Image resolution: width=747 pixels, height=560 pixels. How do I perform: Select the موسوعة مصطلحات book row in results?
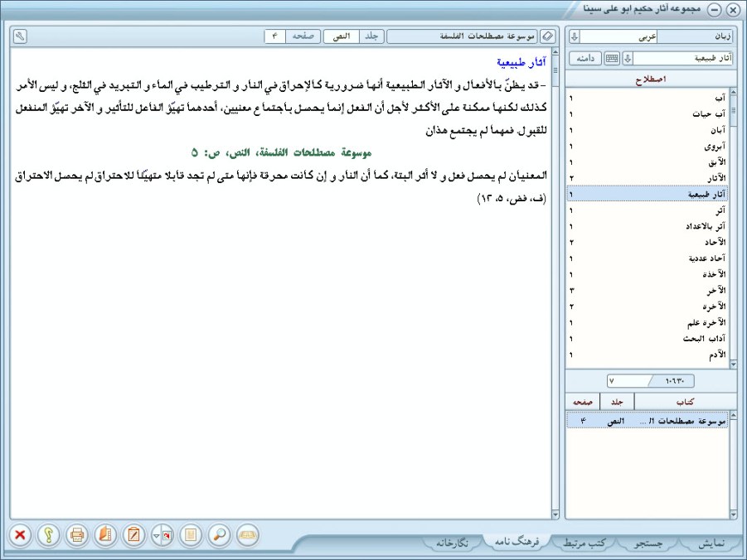647,422
